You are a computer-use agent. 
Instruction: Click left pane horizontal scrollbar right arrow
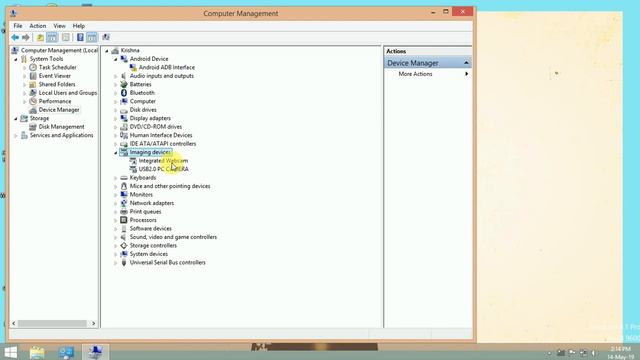click(93, 323)
